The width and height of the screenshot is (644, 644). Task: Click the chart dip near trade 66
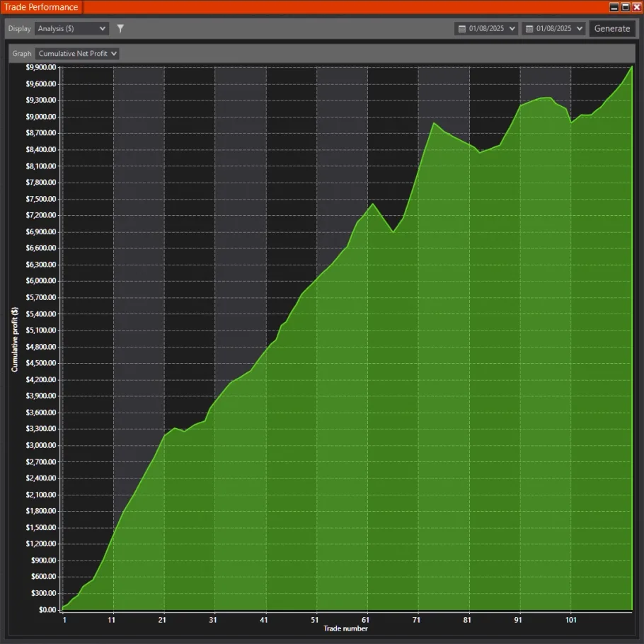pyautogui.click(x=393, y=231)
